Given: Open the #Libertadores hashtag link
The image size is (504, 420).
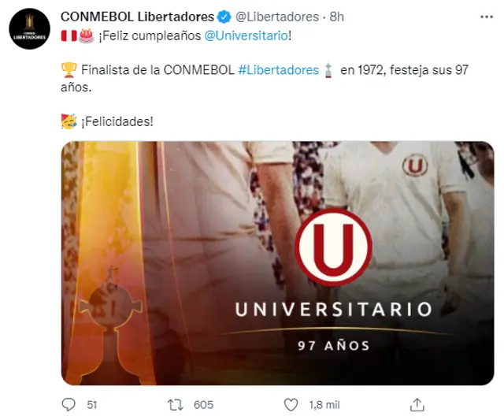Looking at the screenshot, I should point(278,70).
